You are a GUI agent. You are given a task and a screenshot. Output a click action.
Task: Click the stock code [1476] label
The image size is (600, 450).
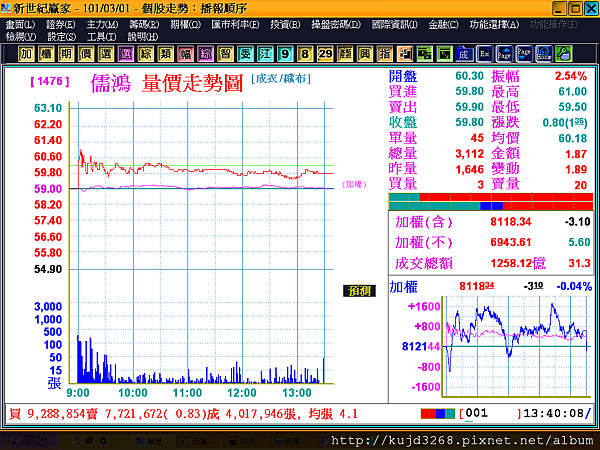click(50, 81)
